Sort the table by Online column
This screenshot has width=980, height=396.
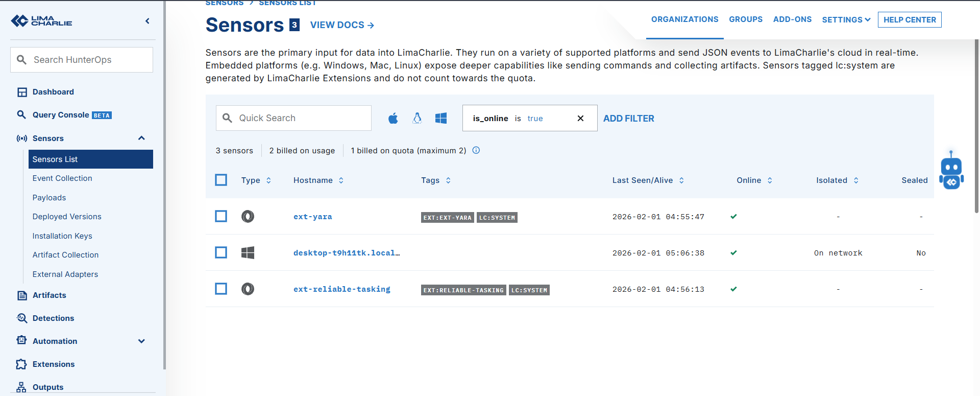[x=754, y=180]
